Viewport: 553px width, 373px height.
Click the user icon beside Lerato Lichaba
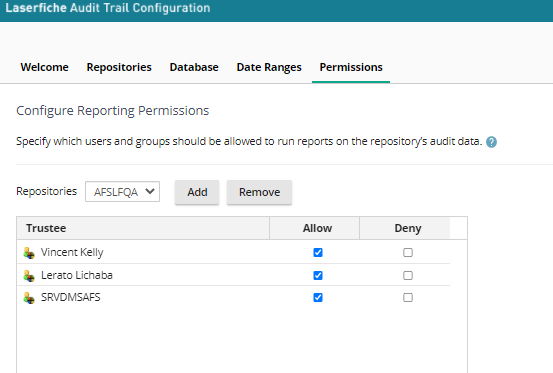click(29, 276)
